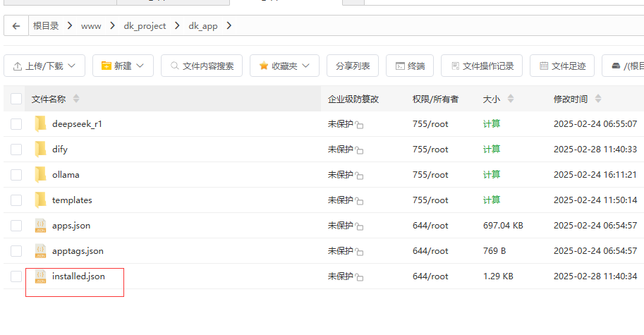Screen dimensions: 644x335
Task: Click 计算 size link for dify
Action: point(492,150)
